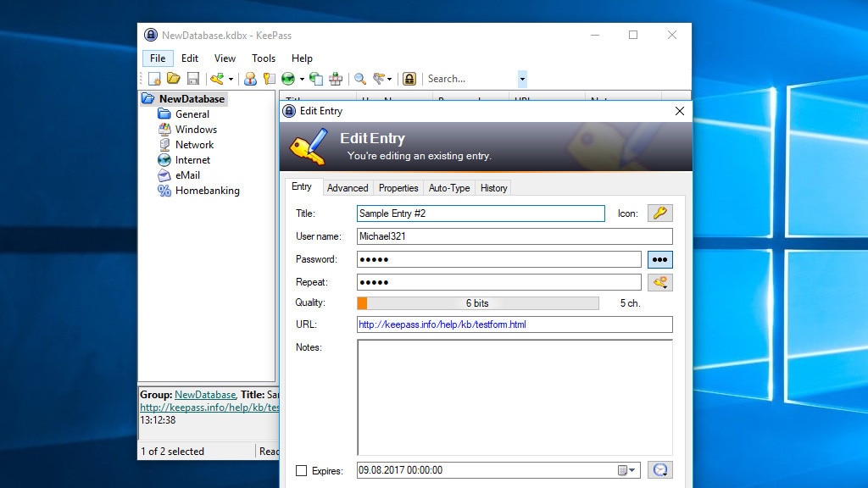Toggle show password dots button
The width and height of the screenshot is (868, 488).
coord(659,259)
